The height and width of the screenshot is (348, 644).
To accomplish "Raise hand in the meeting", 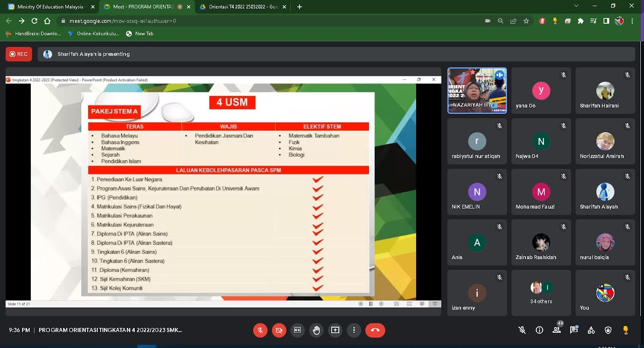I will 316,330.
